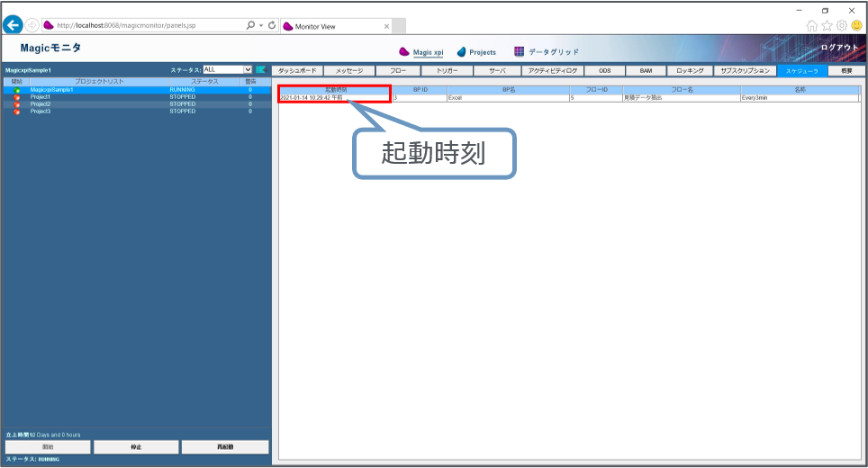868x468 pixels.
Task: Open browser settings gear icon
Action: click(841, 26)
